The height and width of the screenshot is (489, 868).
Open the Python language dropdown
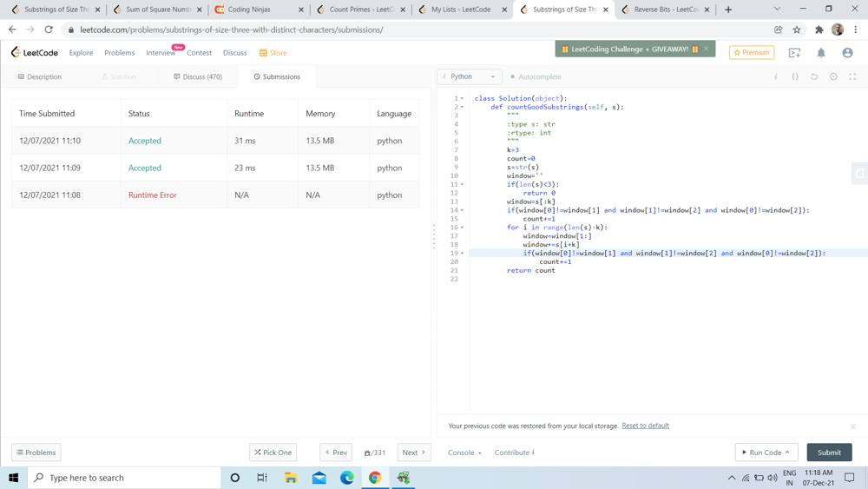click(x=469, y=76)
